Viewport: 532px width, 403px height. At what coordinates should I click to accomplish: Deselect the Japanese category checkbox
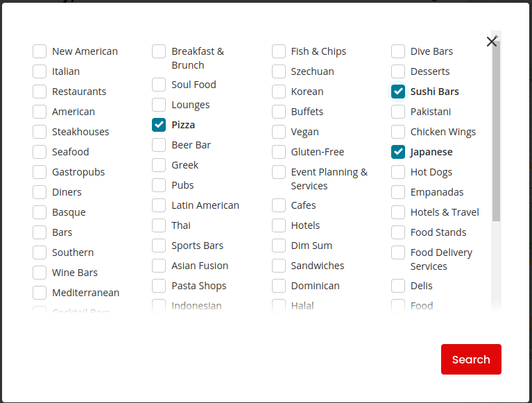pyautogui.click(x=398, y=152)
